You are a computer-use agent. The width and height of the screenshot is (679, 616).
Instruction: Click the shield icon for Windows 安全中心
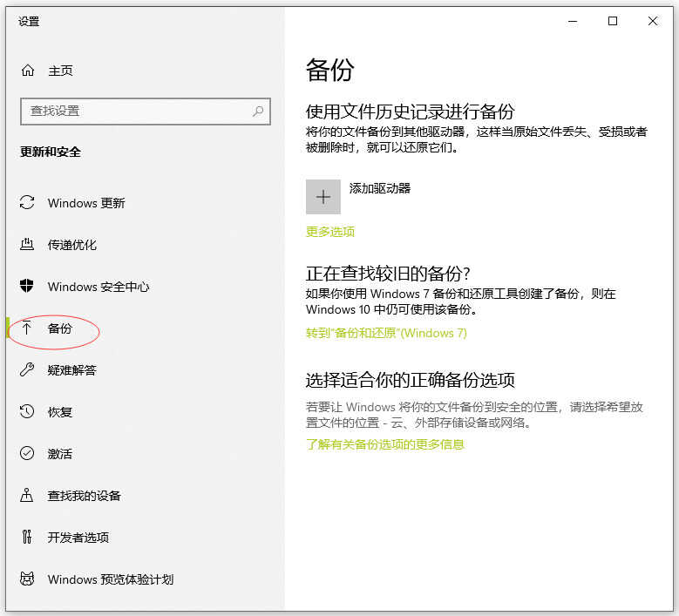[x=27, y=286]
